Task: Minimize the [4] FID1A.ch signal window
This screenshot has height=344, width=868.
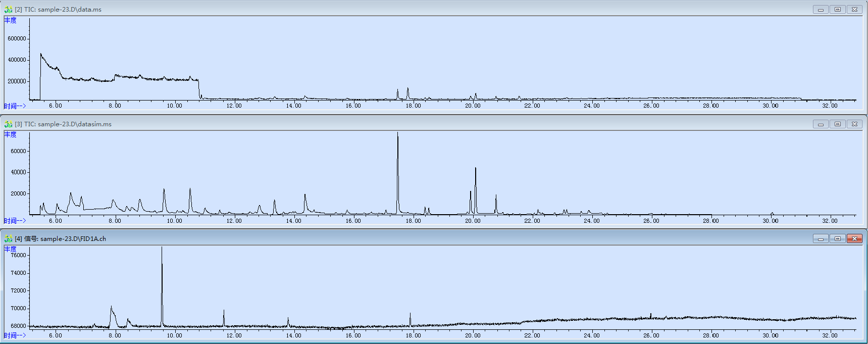Action: coord(821,239)
